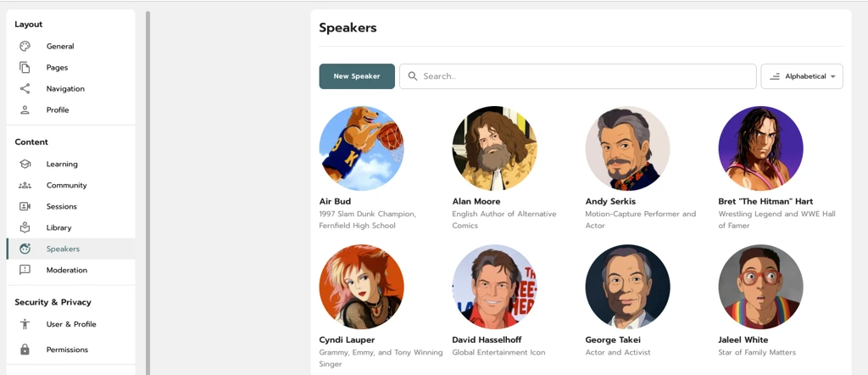Viewport: 868px width, 375px height.
Task: Click the Library book icon
Action: 25,227
